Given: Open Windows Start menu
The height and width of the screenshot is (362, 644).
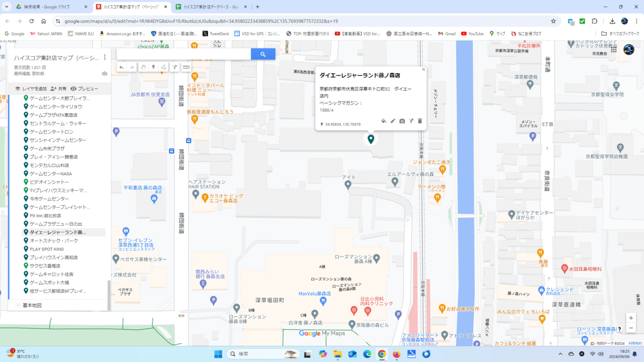Looking at the screenshot, I should [218, 354].
